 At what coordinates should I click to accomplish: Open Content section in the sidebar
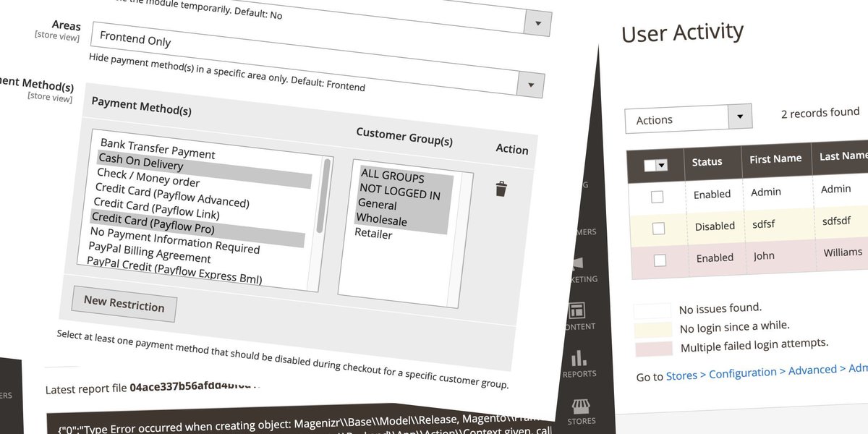pos(578,317)
